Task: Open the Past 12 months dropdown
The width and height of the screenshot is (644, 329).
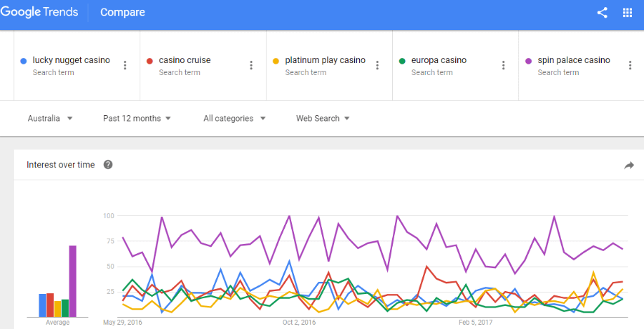Action: coord(137,118)
